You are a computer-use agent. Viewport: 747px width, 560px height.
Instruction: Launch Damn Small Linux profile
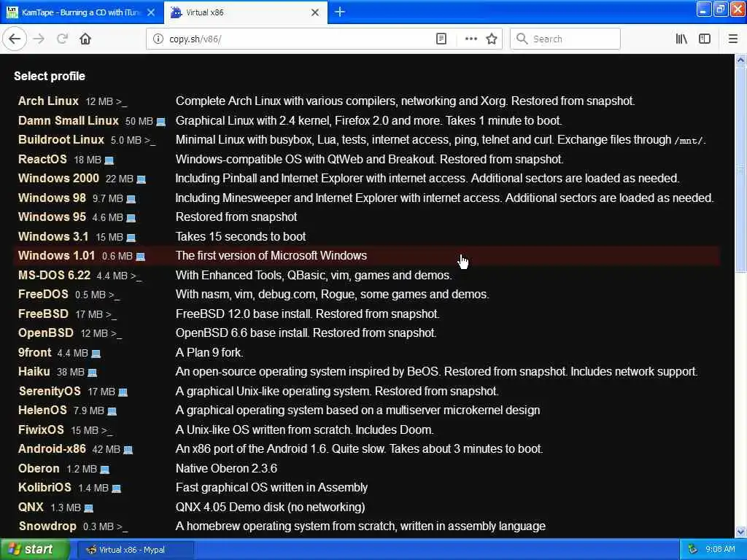68,120
